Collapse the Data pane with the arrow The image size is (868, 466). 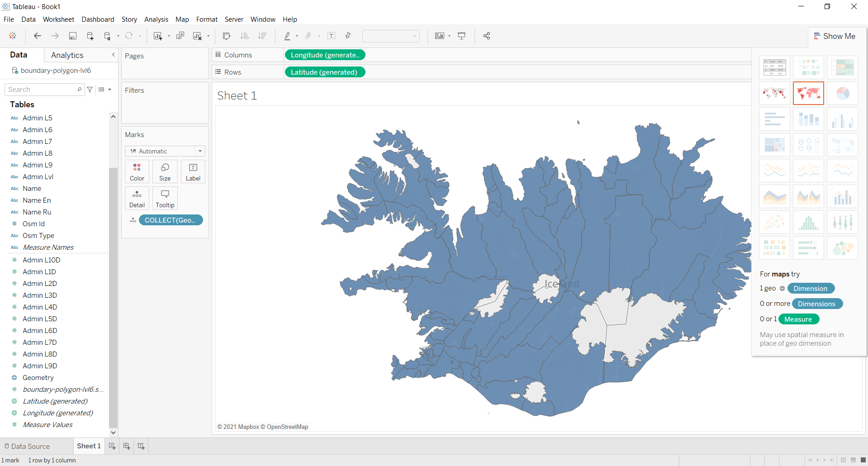click(113, 55)
